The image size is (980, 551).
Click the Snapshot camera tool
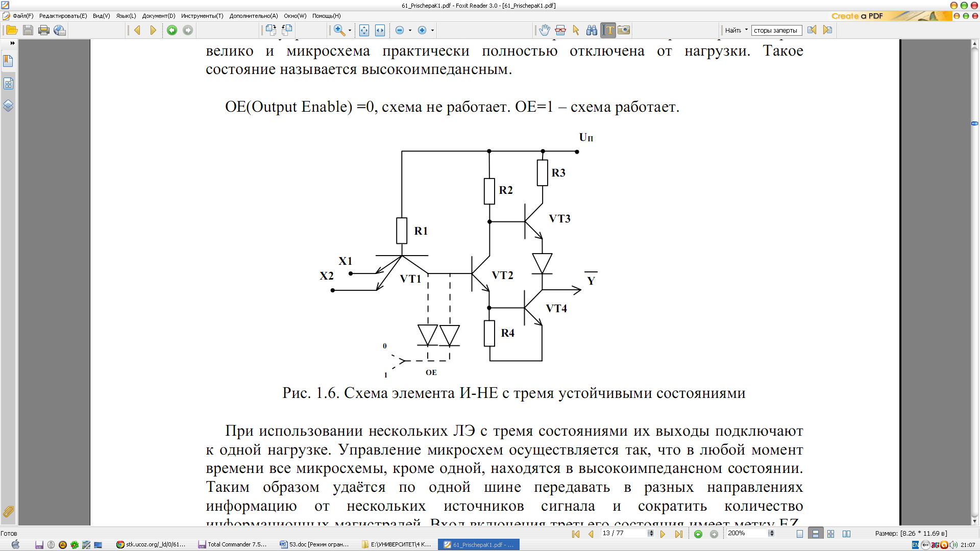(624, 30)
